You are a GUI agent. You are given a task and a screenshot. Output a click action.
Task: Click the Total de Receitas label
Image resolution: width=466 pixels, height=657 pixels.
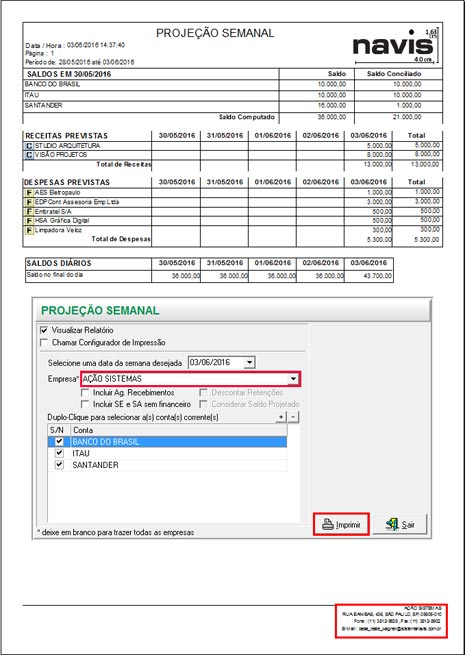[x=124, y=165]
